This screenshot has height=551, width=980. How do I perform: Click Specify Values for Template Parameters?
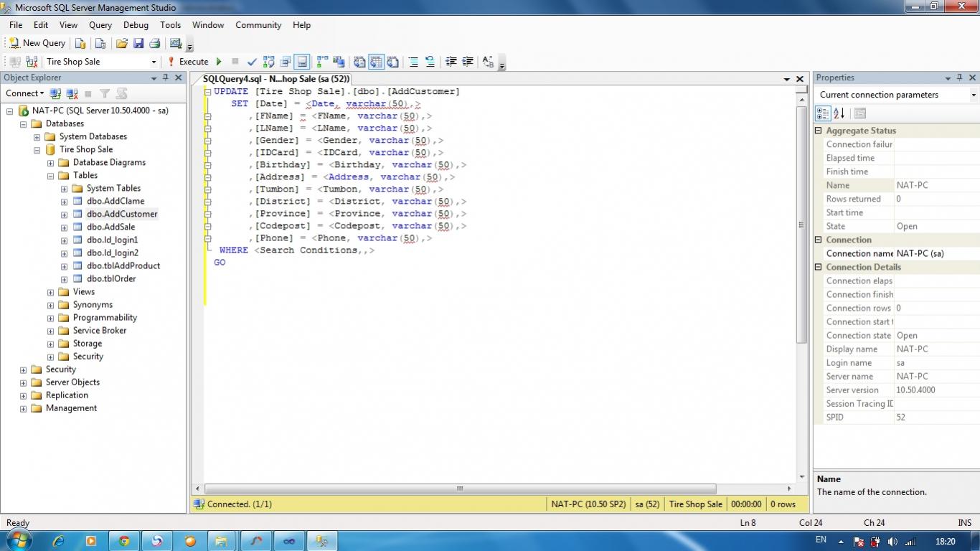tap(488, 62)
